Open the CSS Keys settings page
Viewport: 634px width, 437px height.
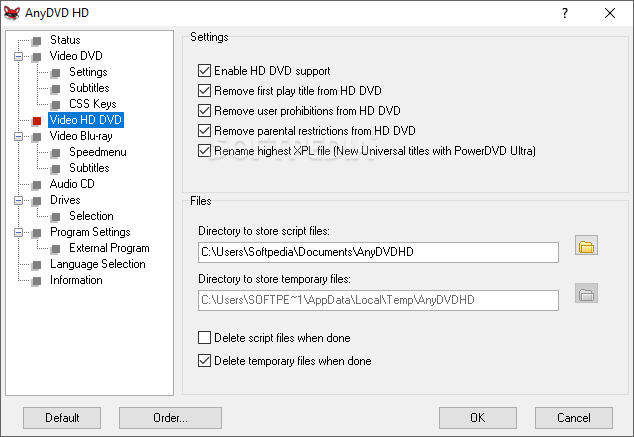(x=92, y=104)
